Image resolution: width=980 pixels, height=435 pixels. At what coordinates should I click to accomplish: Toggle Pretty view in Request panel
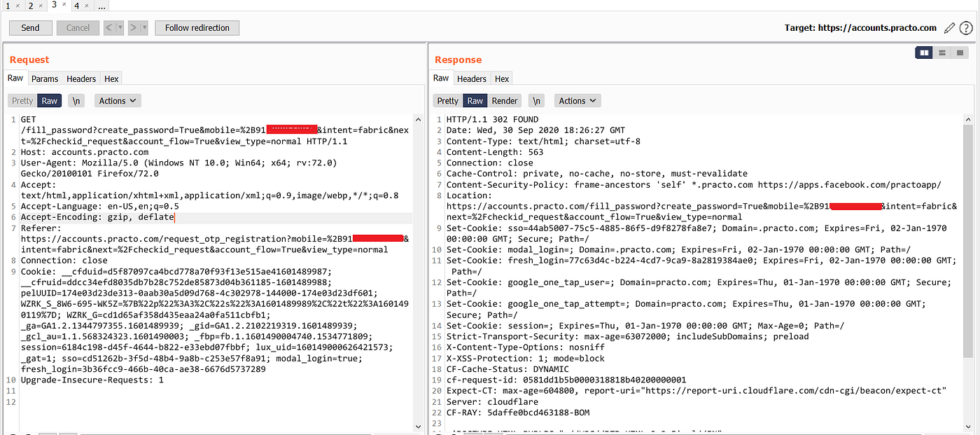22,101
